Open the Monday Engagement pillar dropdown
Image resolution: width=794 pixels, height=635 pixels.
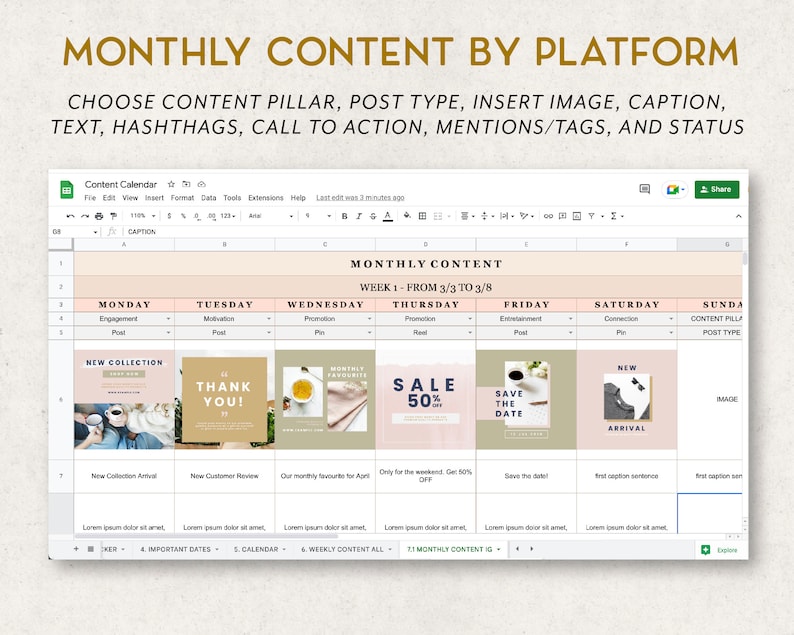point(168,319)
